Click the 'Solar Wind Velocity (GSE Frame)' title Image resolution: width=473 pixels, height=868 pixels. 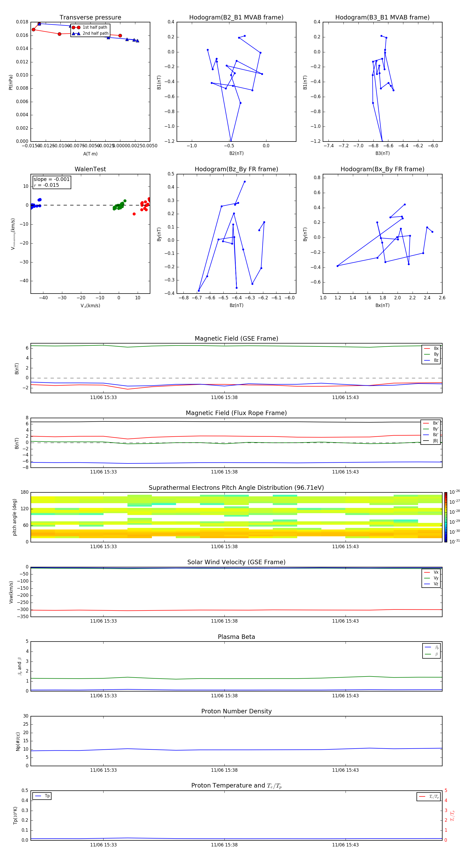click(236, 562)
